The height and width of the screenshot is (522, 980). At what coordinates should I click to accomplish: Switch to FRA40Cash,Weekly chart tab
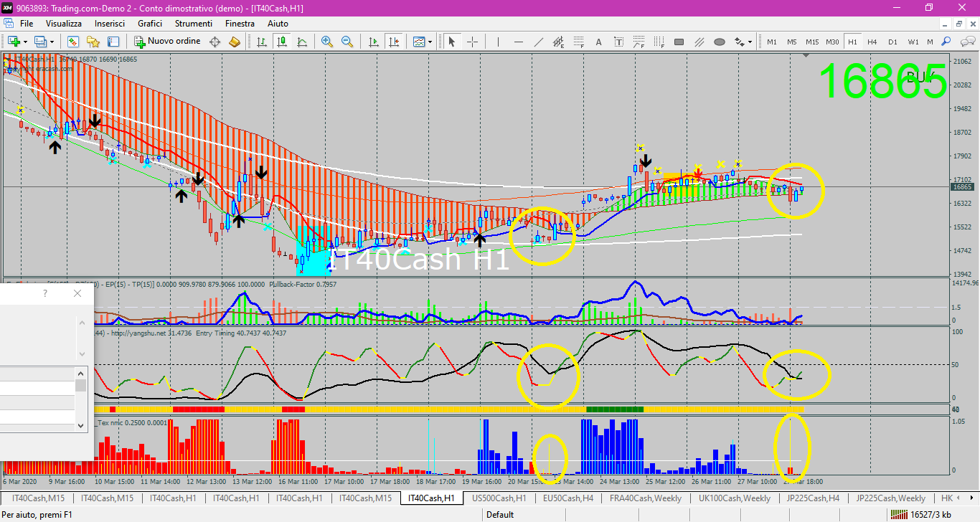point(646,498)
